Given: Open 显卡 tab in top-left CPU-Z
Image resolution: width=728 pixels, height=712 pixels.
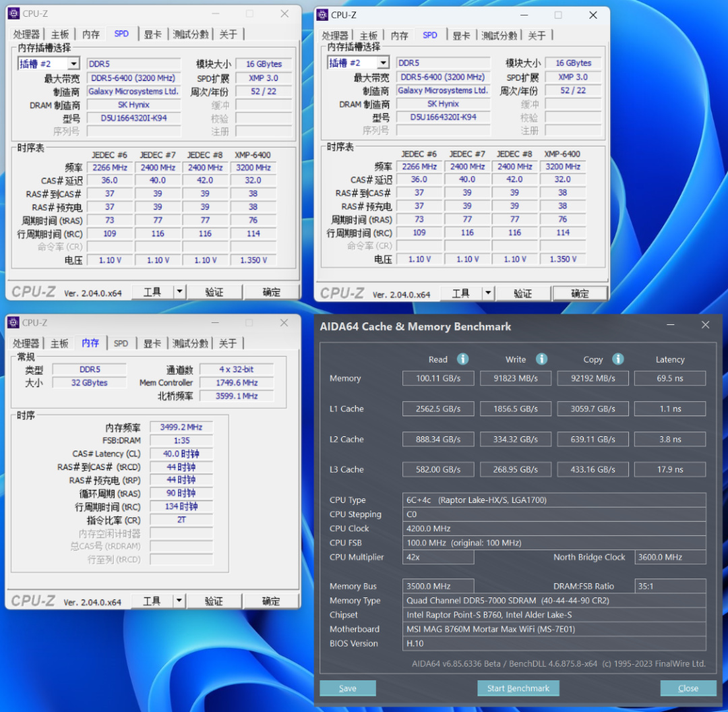Looking at the screenshot, I should click(152, 34).
